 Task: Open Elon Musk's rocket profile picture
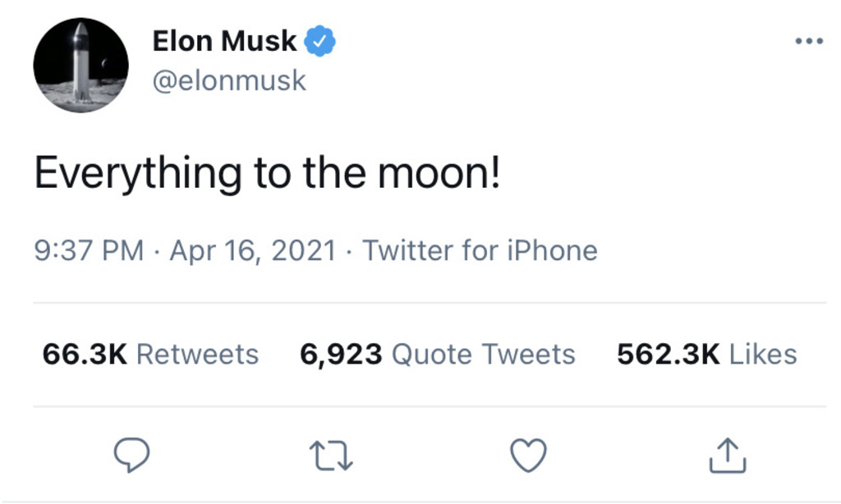pyautogui.click(x=80, y=65)
